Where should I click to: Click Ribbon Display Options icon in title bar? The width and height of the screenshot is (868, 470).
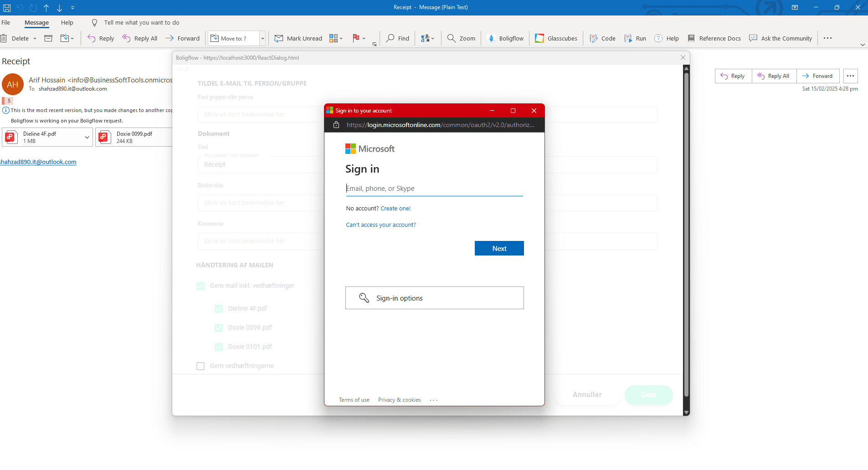795,7
